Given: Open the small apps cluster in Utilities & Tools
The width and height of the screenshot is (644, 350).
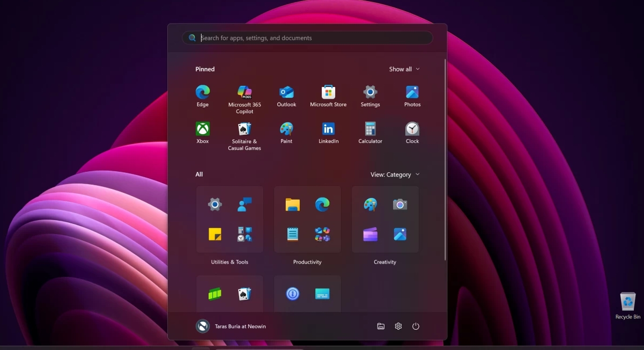Looking at the screenshot, I should point(245,234).
